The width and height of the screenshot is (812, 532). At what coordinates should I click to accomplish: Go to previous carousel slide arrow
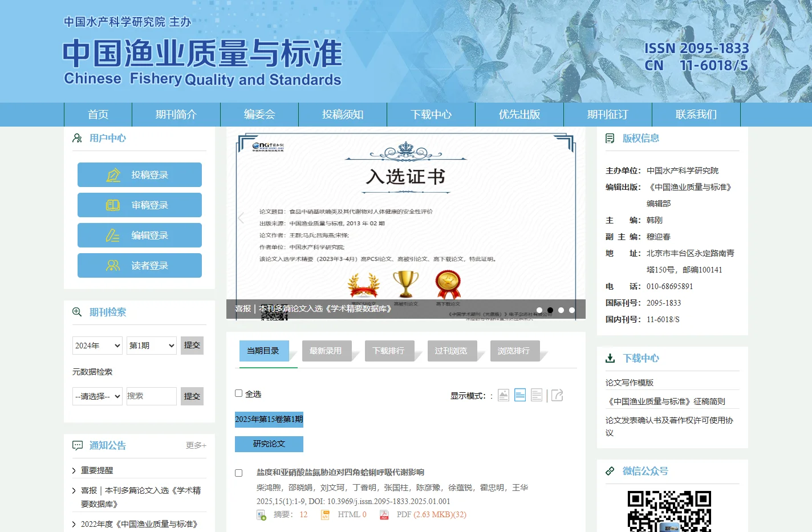pyautogui.click(x=241, y=218)
